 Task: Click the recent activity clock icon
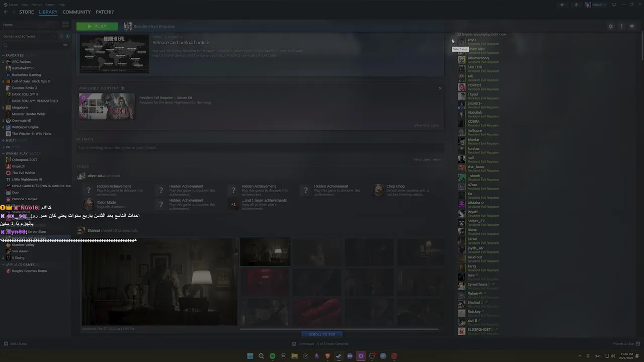pos(62,36)
